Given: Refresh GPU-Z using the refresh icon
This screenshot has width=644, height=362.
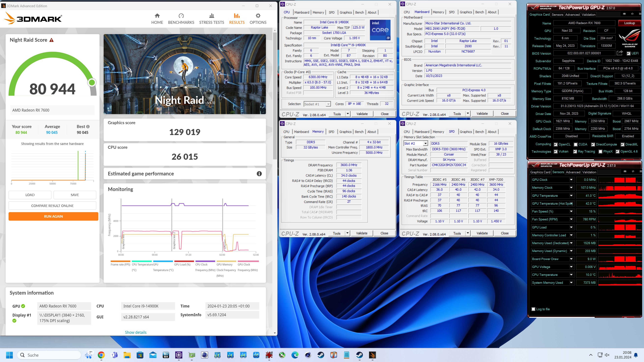Looking at the screenshot, I should click(x=632, y=14).
